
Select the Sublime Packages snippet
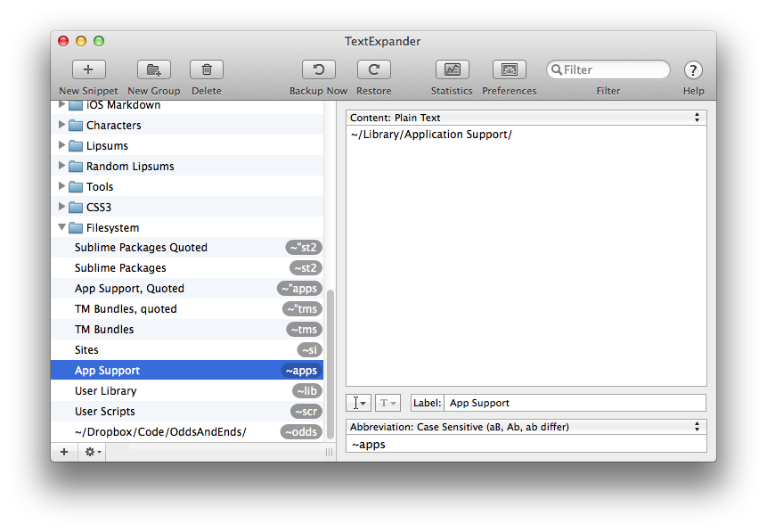point(187,268)
